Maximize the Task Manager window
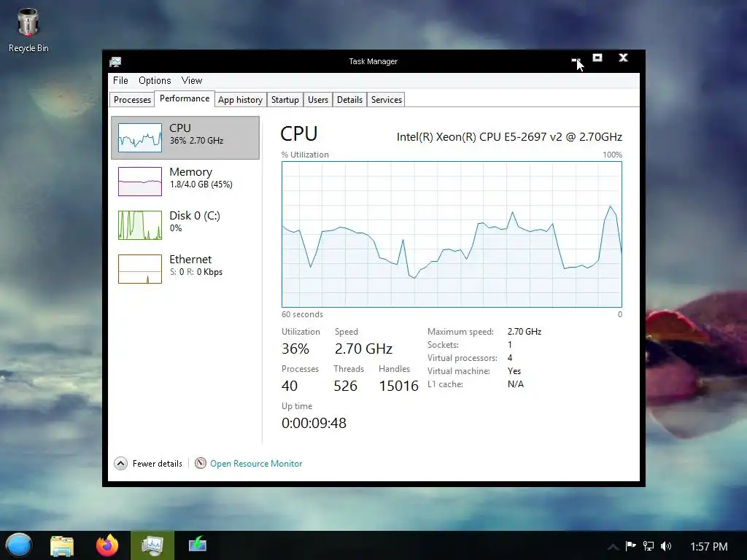The image size is (747, 560). 597,58
